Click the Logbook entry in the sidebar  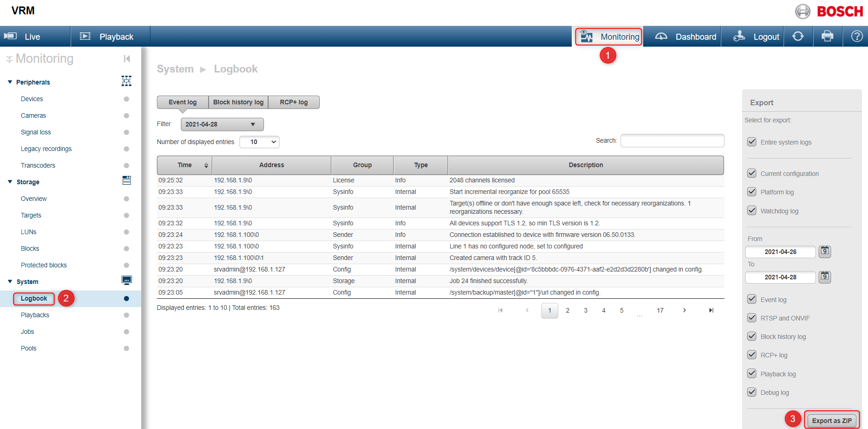click(34, 298)
